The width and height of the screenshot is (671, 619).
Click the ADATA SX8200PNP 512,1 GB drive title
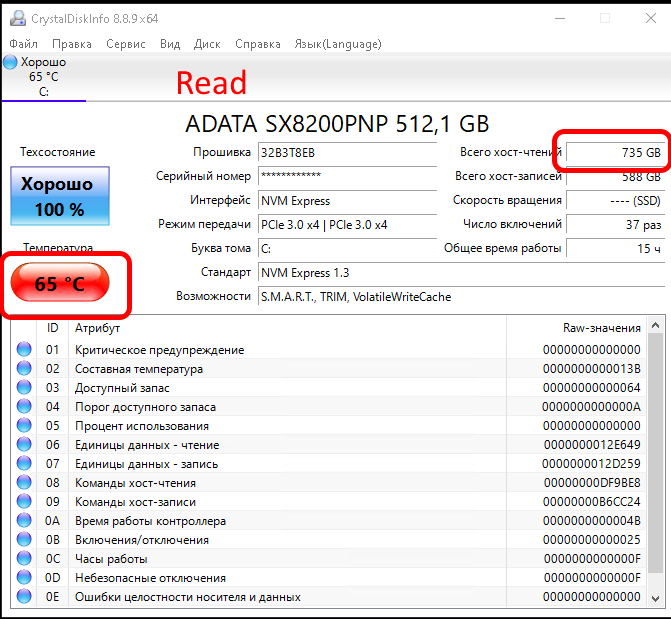pos(337,124)
